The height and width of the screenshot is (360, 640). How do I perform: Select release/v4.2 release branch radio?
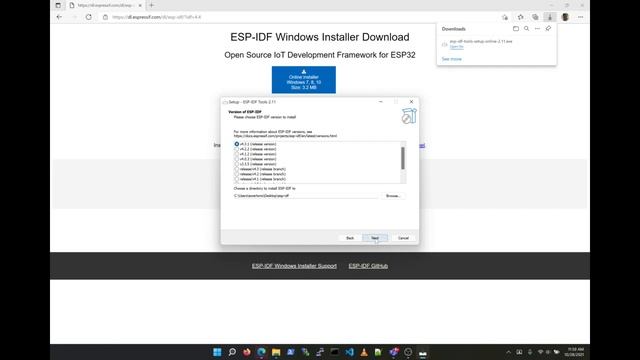[237, 174]
